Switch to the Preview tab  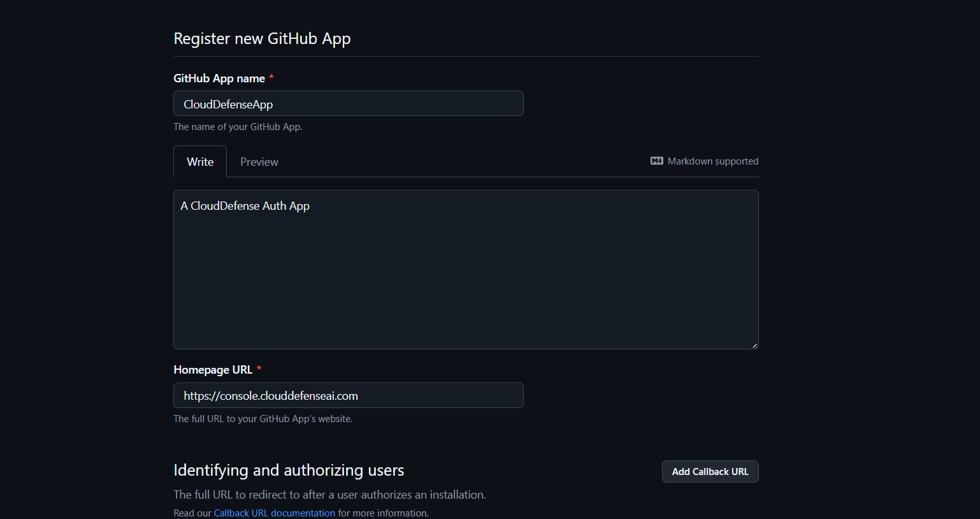point(259,161)
